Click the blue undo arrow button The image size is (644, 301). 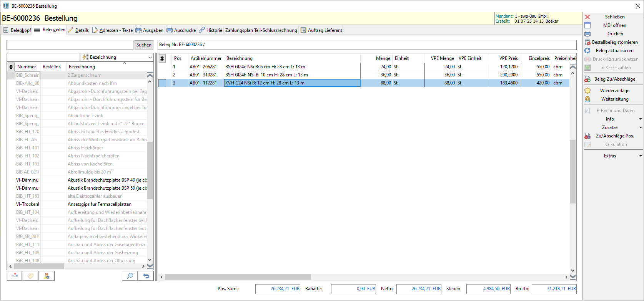click(146, 276)
